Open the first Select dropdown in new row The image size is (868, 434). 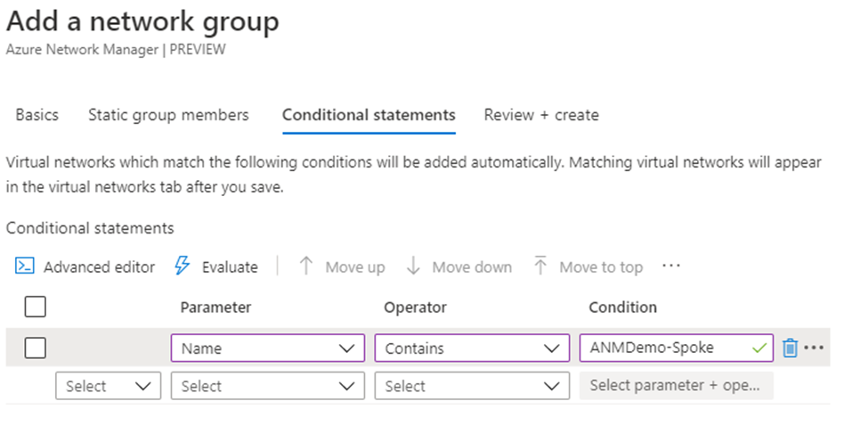tap(108, 386)
